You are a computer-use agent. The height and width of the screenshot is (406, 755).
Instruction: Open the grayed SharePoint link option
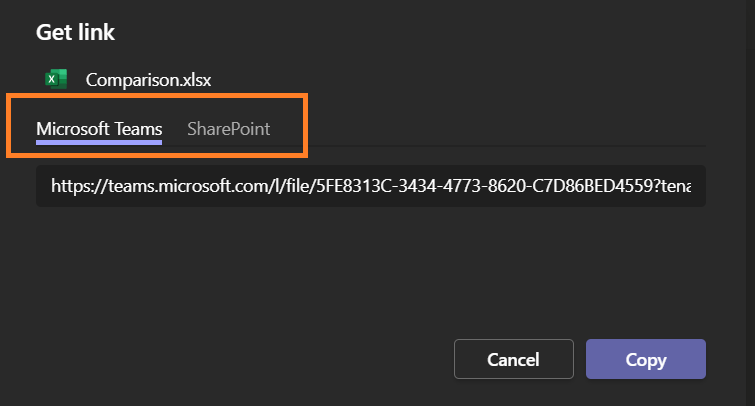(x=228, y=130)
